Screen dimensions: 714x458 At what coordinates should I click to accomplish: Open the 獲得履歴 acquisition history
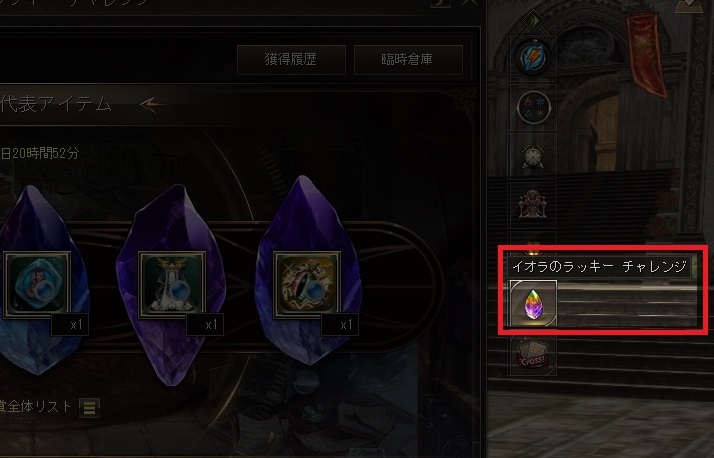point(291,59)
